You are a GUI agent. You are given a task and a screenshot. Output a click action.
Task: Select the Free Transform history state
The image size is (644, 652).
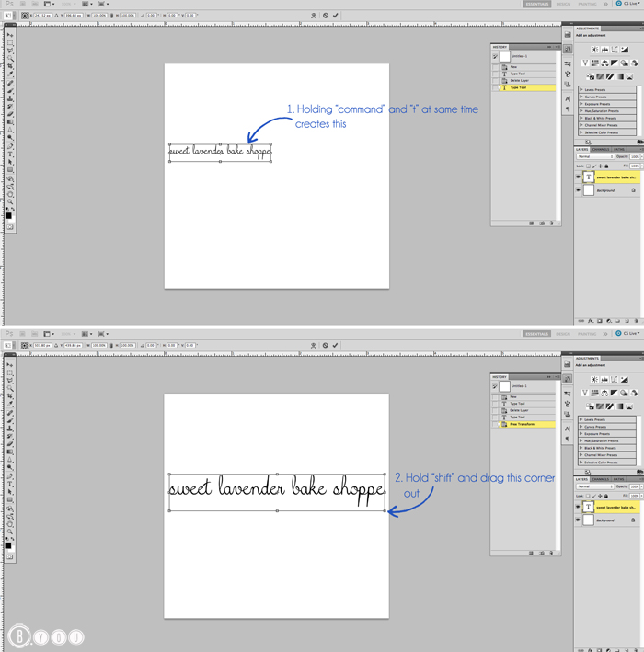523,424
